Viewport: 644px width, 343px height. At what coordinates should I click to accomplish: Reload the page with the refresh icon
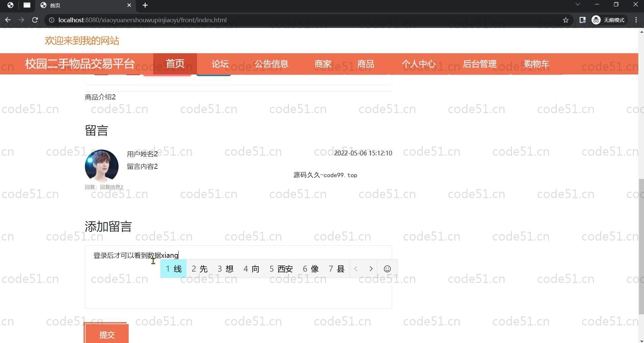[x=35, y=20]
